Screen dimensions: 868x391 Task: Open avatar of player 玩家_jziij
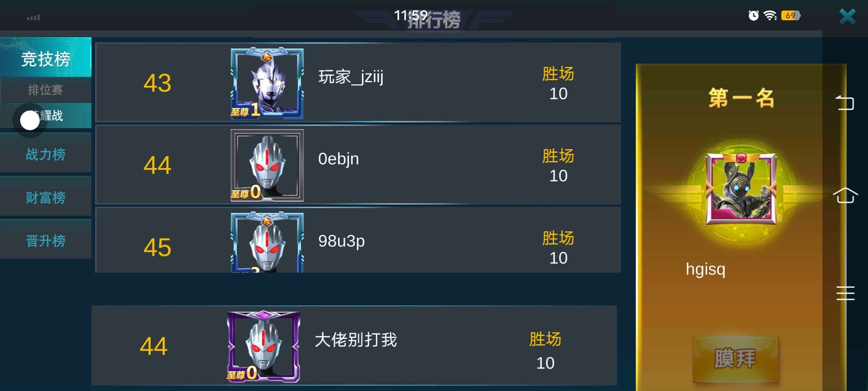pos(267,83)
